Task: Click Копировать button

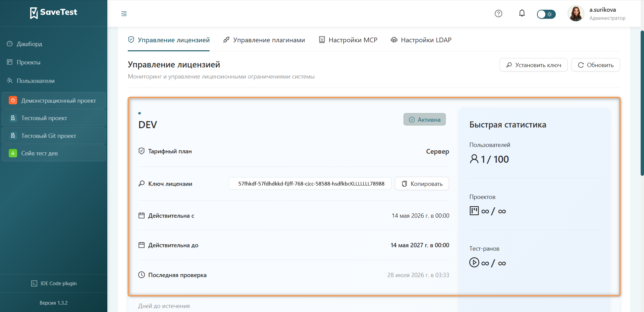Action: [x=422, y=184]
